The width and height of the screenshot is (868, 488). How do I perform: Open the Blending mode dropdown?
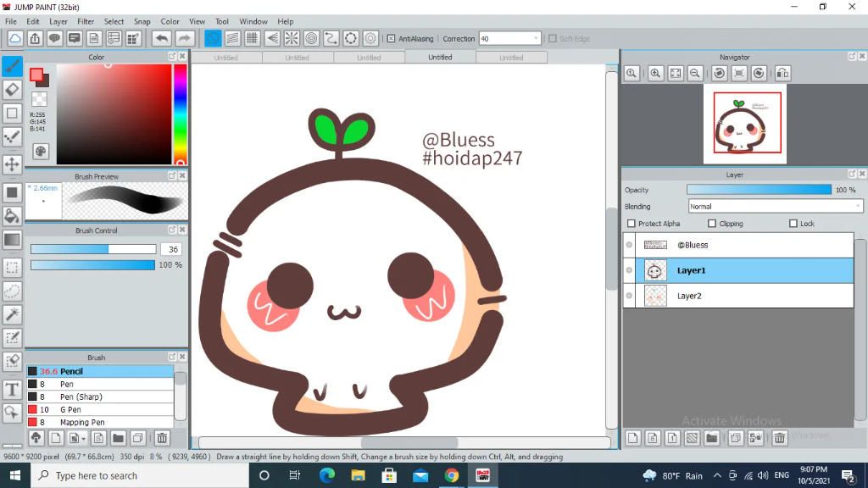coord(776,207)
